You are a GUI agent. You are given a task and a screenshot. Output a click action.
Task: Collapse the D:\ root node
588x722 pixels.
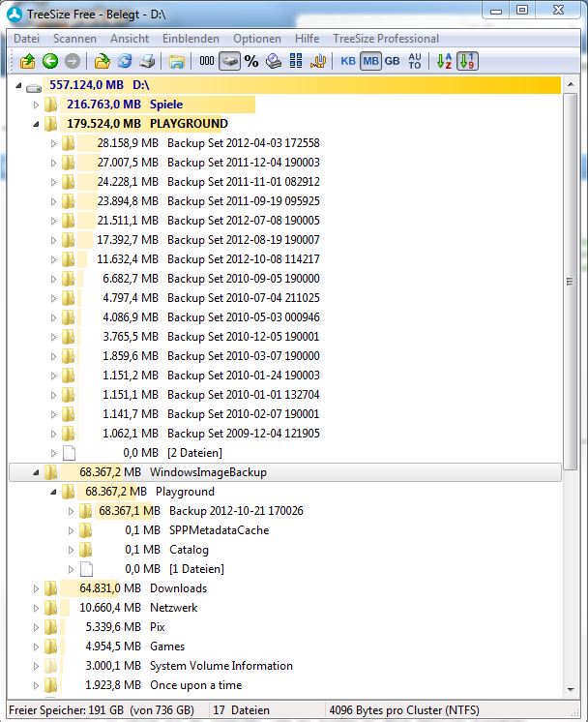(18, 85)
